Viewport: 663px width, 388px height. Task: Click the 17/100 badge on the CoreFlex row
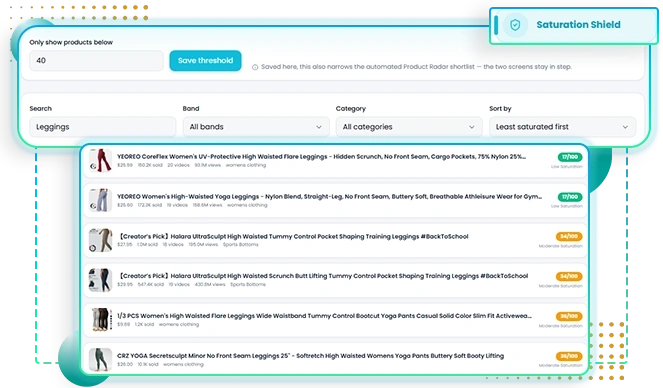570,157
